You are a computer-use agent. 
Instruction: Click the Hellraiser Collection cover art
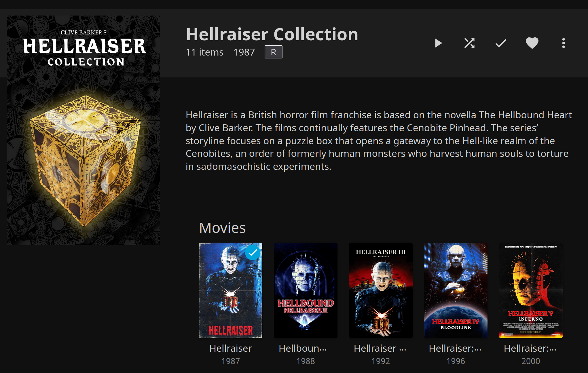tap(84, 130)
